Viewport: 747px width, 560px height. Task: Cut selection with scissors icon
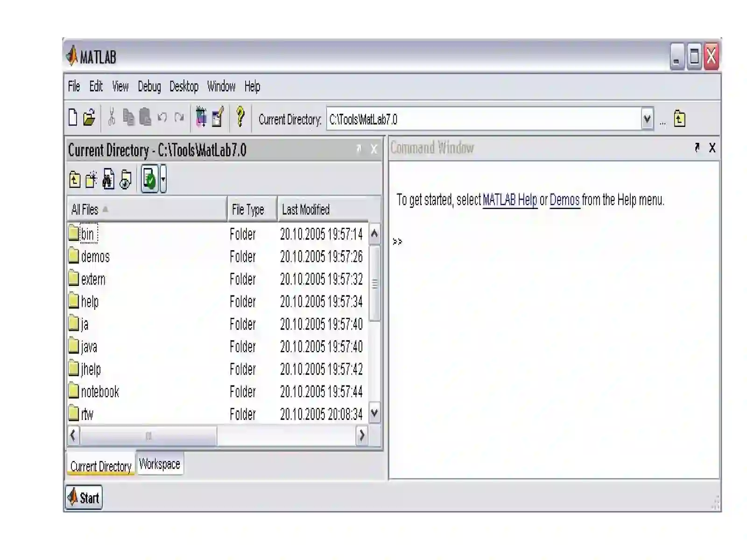tap(112, 118)
